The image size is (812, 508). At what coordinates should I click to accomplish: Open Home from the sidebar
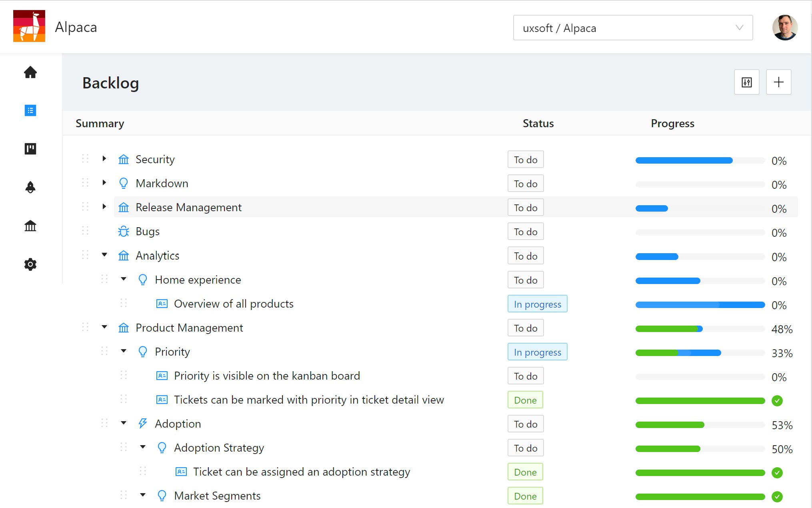pyautogui.click(x=30, y=72)
